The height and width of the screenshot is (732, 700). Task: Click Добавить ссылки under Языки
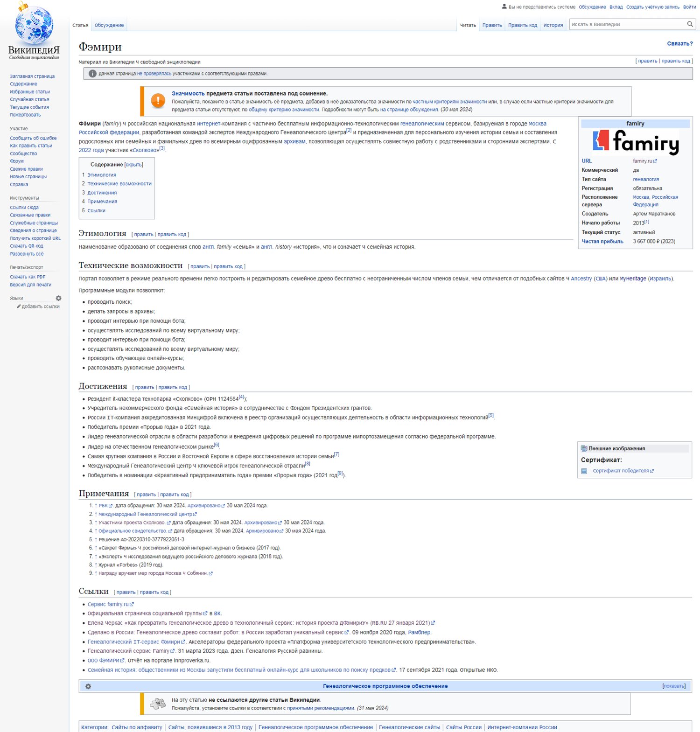point(41,307)
